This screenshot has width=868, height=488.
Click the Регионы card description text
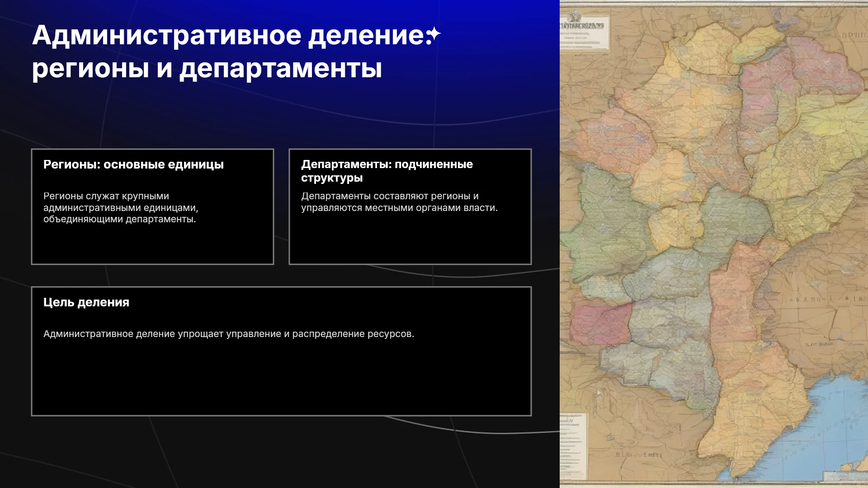tap(121, 208)
